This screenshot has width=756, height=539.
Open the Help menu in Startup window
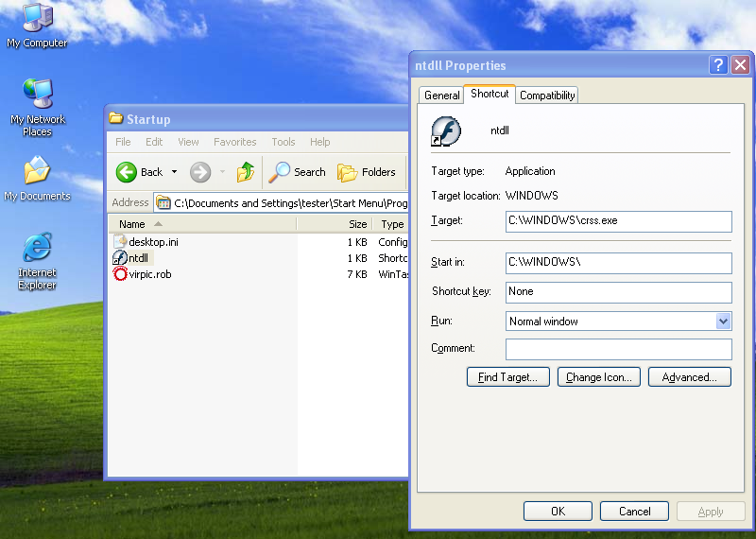pyautogui.click(x=319, y=142)
